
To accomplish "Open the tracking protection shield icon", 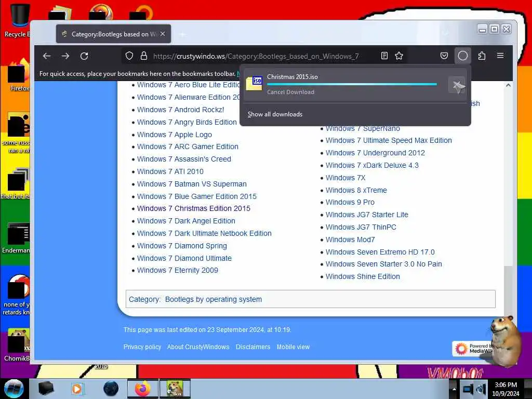I will (x=129, y=56).
